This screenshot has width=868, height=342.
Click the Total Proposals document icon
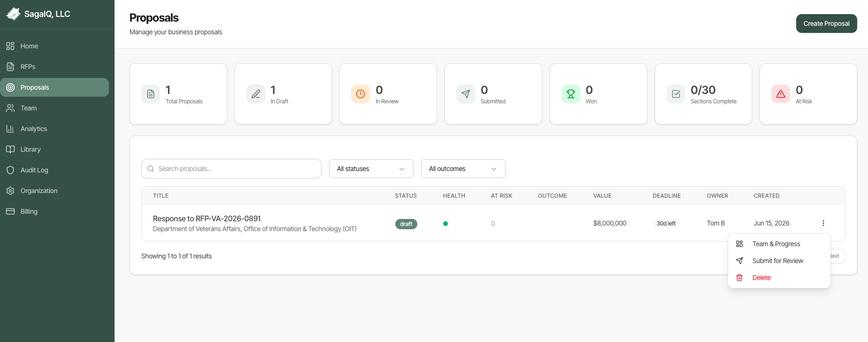pos(151,94)
